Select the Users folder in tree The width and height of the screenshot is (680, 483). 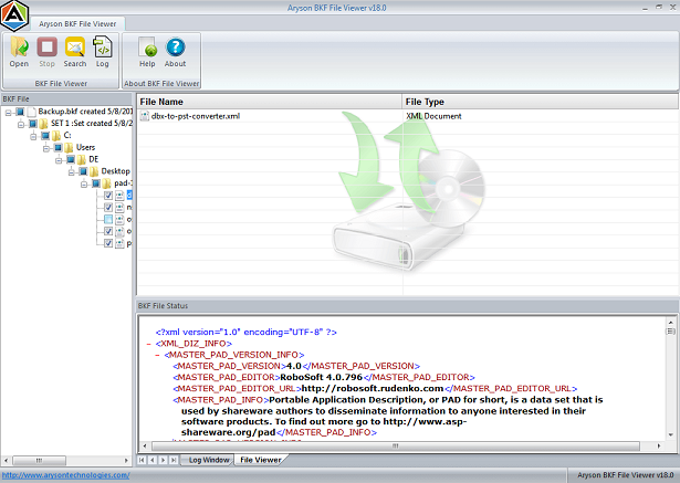pos(85,147)
